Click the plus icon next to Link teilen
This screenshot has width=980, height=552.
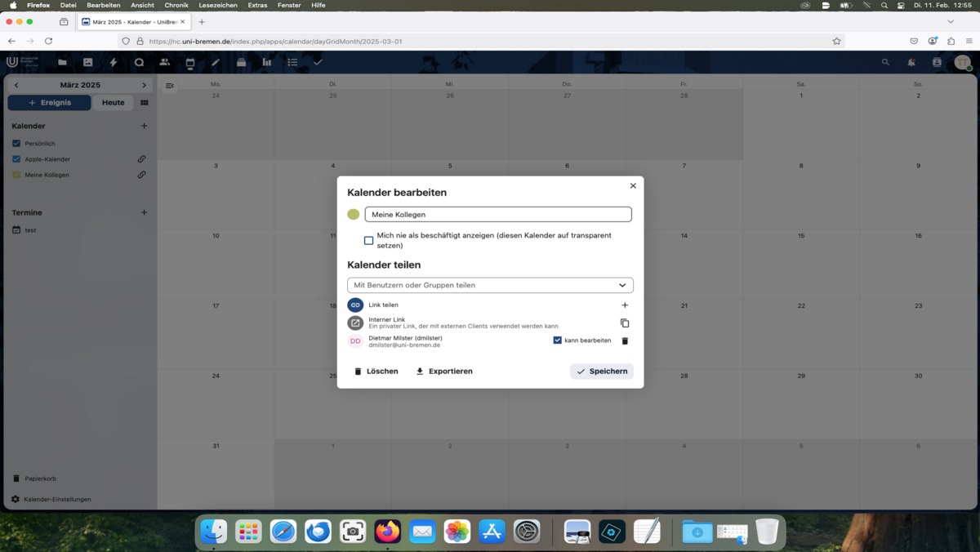point(625,305)
